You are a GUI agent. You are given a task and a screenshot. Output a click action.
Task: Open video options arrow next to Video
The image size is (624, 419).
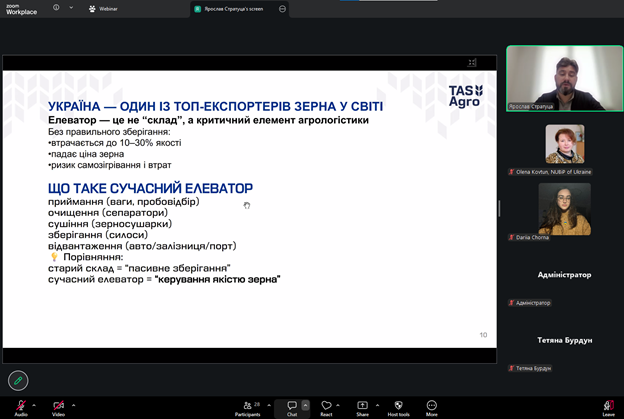pos(74,405)
